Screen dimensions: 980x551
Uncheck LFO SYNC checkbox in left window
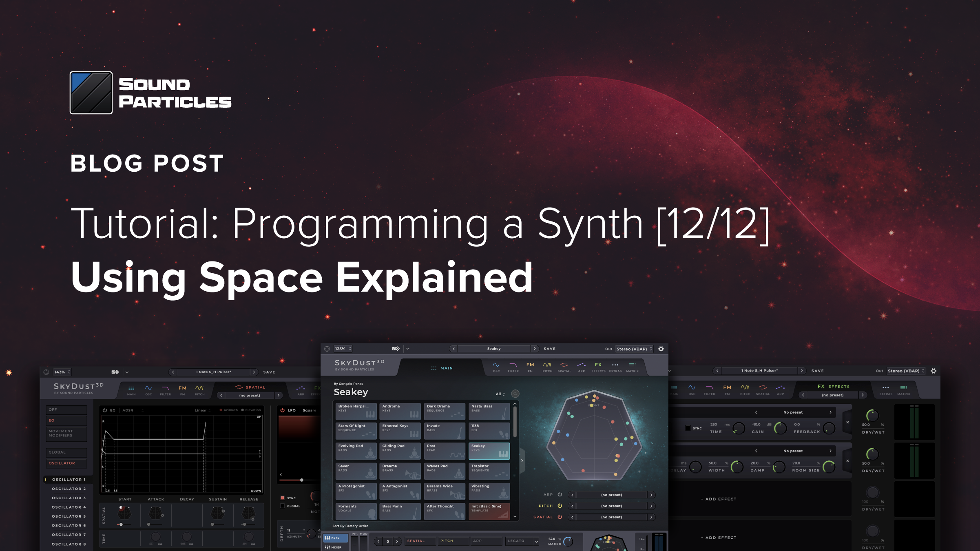click(282, 498)
